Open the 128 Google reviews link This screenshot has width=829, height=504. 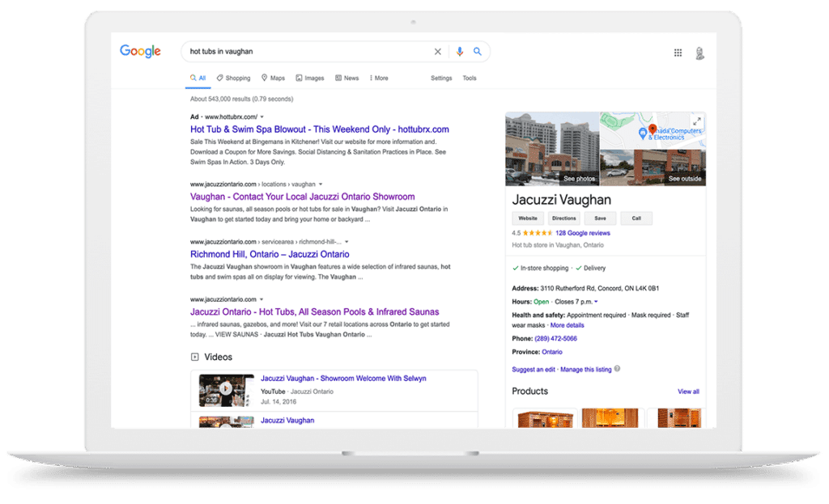(x=582, y=233)
